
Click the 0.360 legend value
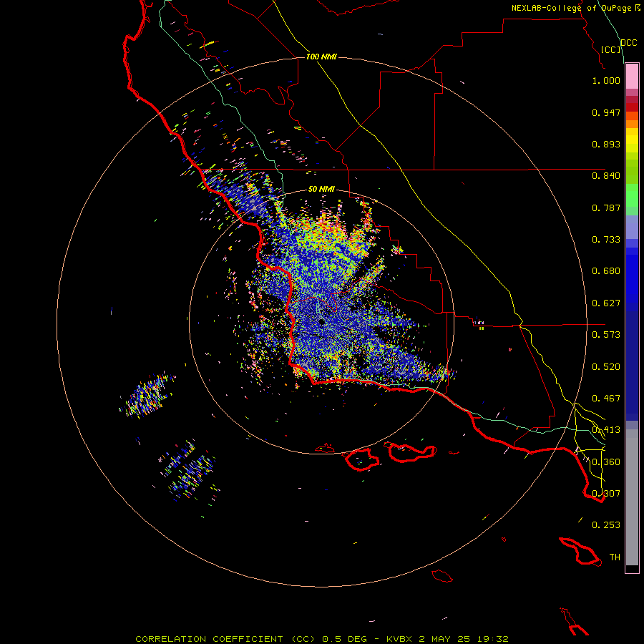click(606, 462)
